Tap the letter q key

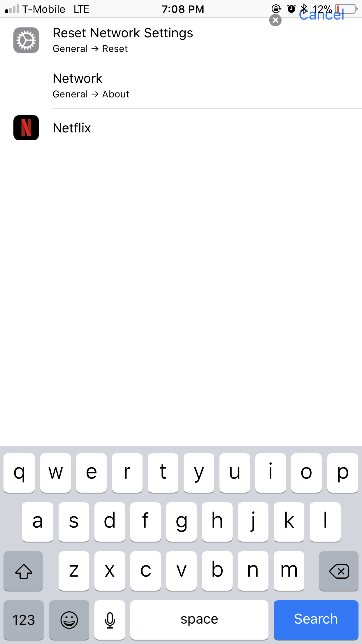19,473
